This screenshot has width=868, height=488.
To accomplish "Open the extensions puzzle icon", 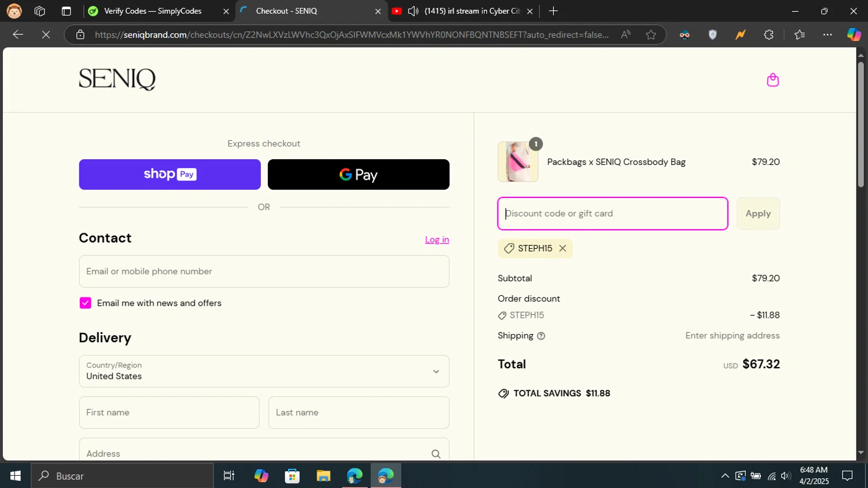I will 768,35.
